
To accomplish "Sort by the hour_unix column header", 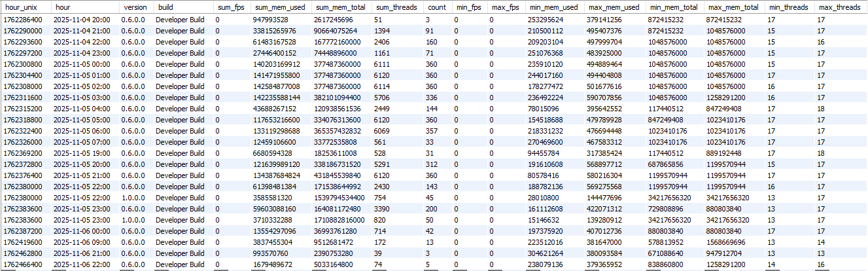I will (x=20, y=7).
